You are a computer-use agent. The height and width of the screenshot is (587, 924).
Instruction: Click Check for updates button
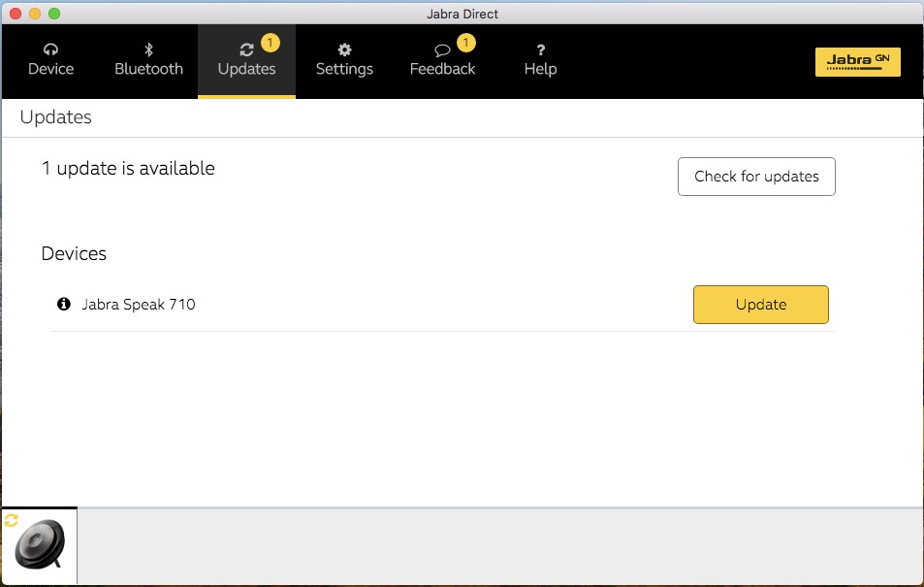tap(756, 177)
